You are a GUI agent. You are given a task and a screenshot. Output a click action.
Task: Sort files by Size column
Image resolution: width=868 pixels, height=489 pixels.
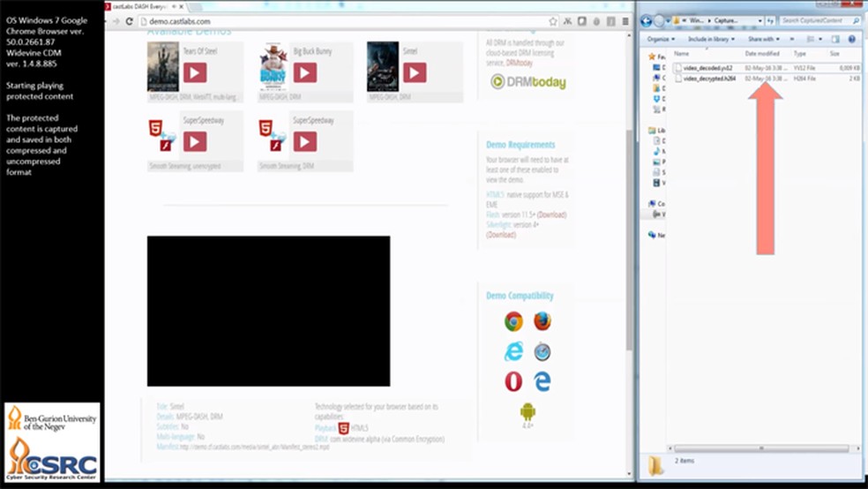pyautogui.click(x=843, y=54)
